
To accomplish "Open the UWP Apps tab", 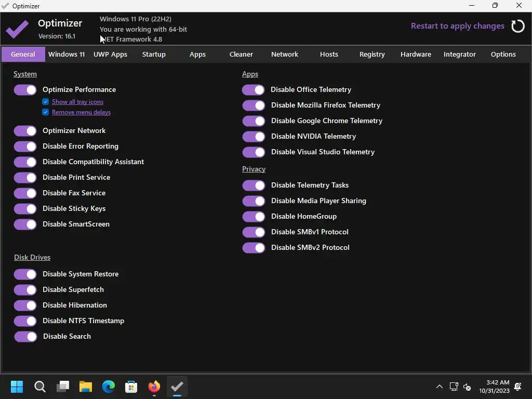I will pos(110,54).
